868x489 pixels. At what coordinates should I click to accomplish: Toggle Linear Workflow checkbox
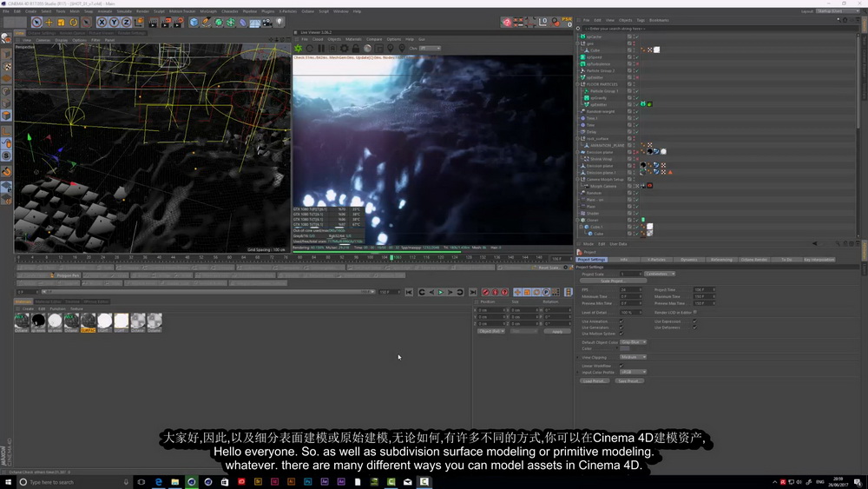pos(621,366)
